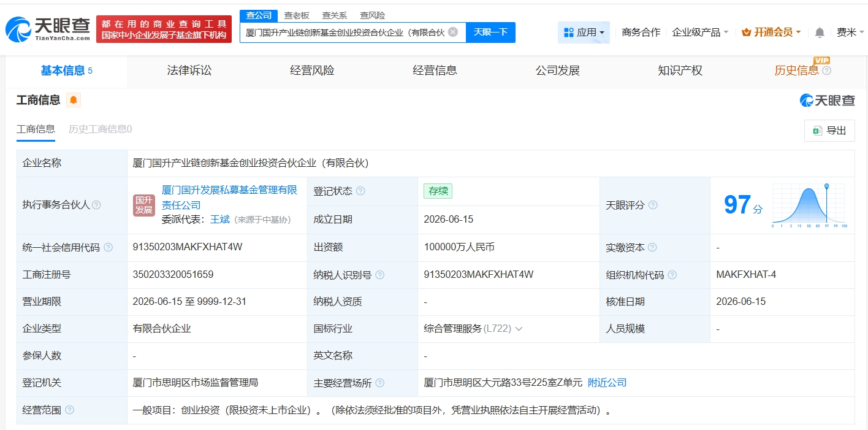Open the 开通会员 membership dropdown
Image resolution: width=868 pixels, height=430 pixels.
click(x=771, y=33)
